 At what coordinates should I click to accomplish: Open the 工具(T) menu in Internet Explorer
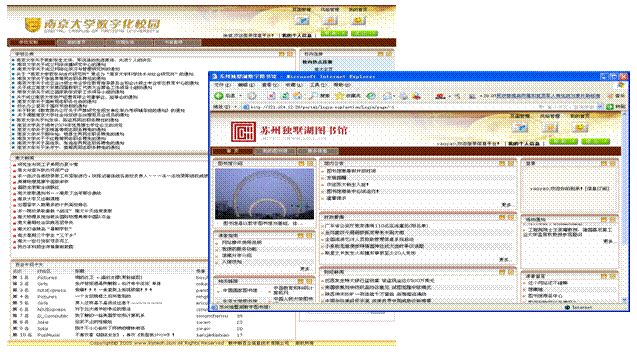[x=318, y=85]
